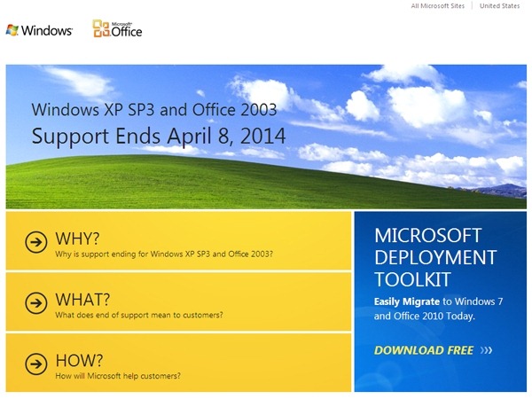Screen dimensions: 532x399
Task: Click the Microsoft Office logo icon
Action: coord(102,30)
